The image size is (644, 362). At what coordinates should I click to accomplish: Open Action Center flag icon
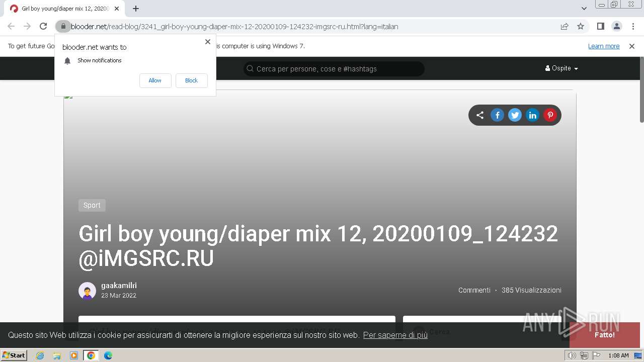click(596, 355)
